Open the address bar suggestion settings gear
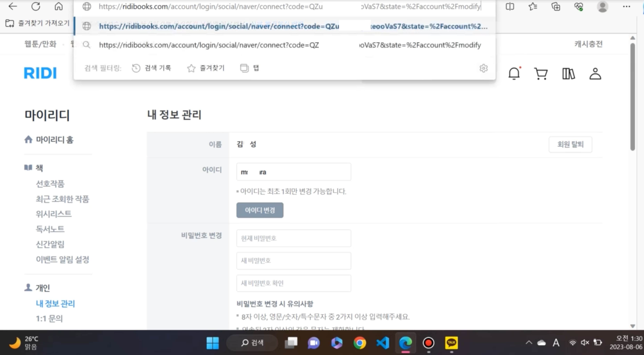 (484, 68)
